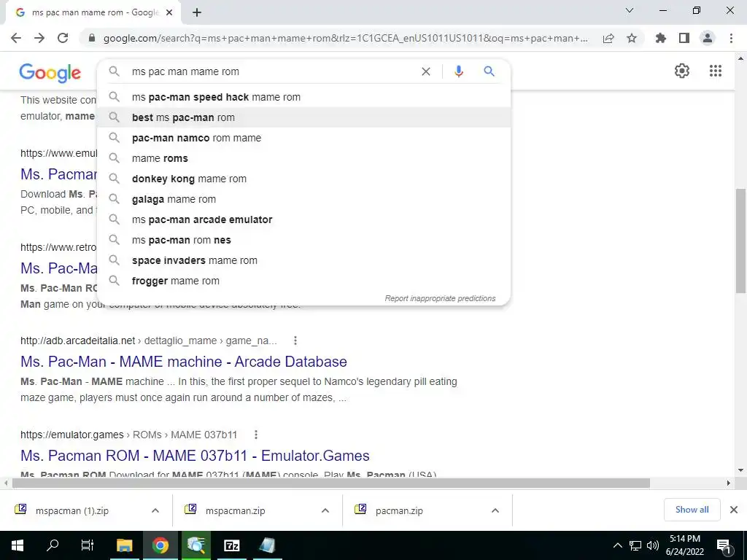
Task: Open options dots for the arcadeitalia result
Action: [295, 341]
